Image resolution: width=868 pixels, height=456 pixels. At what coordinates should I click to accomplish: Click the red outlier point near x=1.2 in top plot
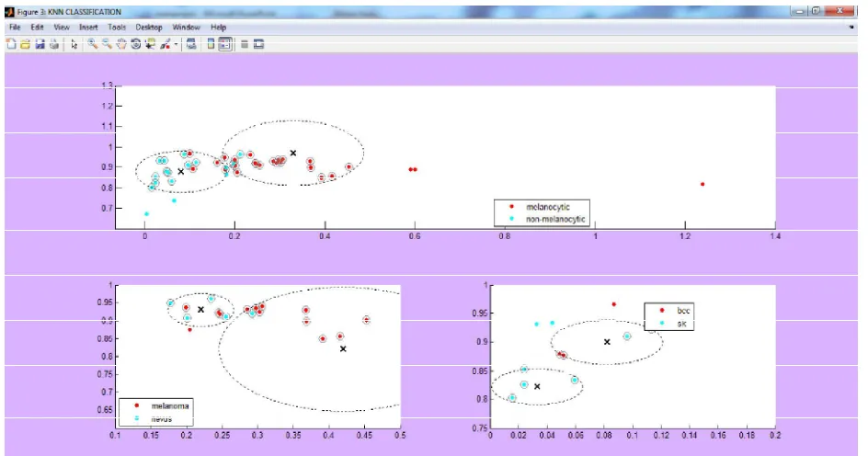(x=702, y=184)
